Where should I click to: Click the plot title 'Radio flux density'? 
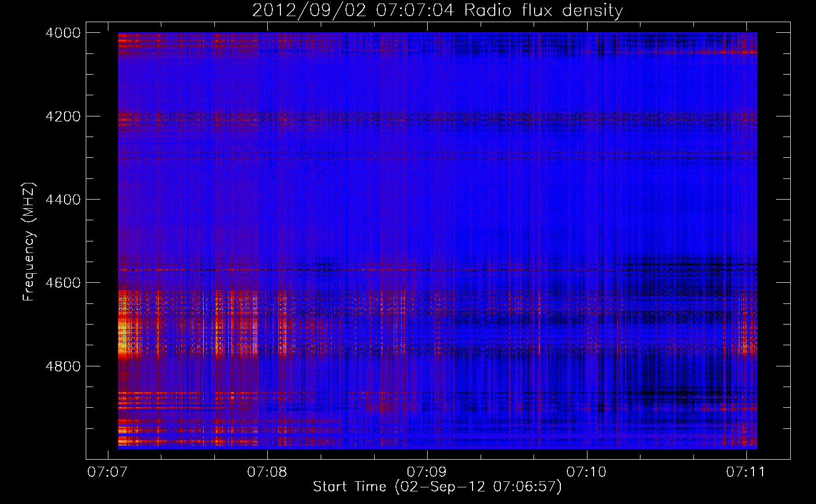(543, 11)
